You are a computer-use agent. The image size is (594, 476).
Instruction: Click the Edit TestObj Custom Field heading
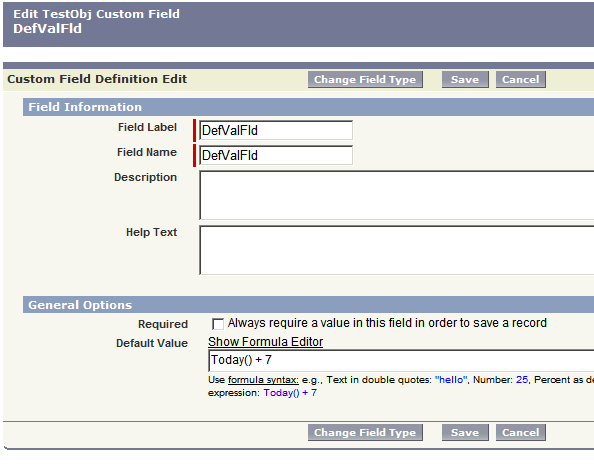[x=97, y=14]
